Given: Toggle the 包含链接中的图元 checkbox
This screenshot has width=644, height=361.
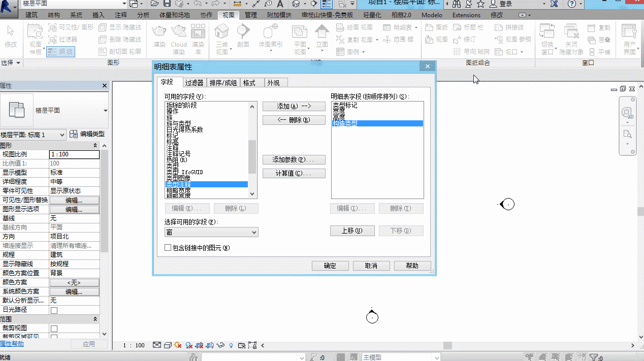Looking at the screenshot, I should point(168,248).
